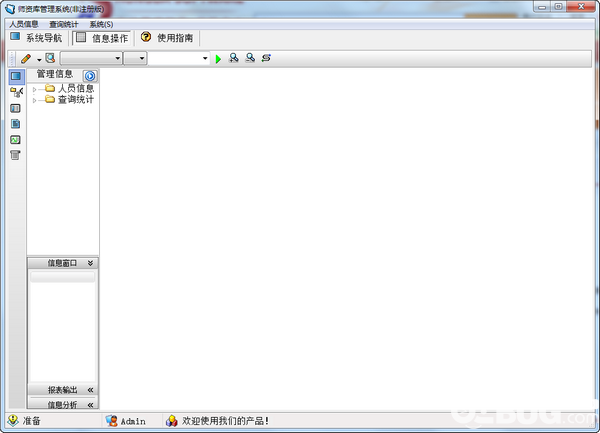Expand the 信息分析 panel

coord(90,405)
